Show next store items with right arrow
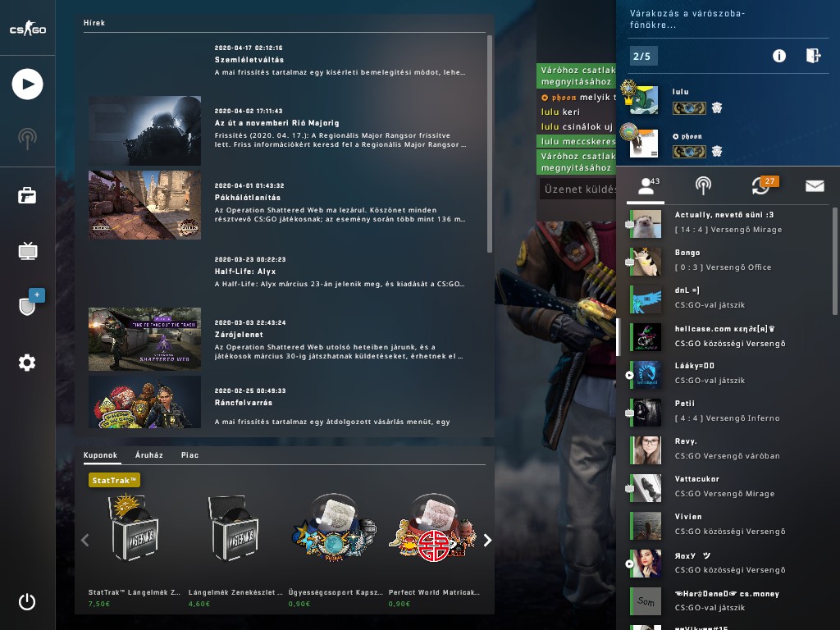Screen dimensions: 840x630 coord(487,540)
